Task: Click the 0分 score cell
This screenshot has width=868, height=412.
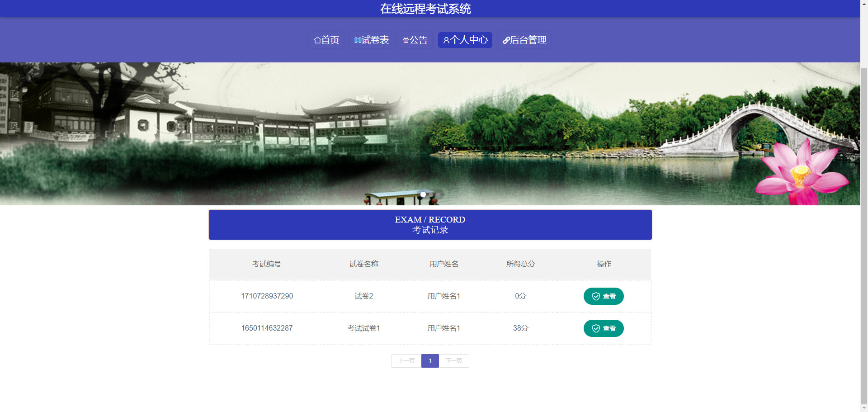Action: tap(520, 296)
